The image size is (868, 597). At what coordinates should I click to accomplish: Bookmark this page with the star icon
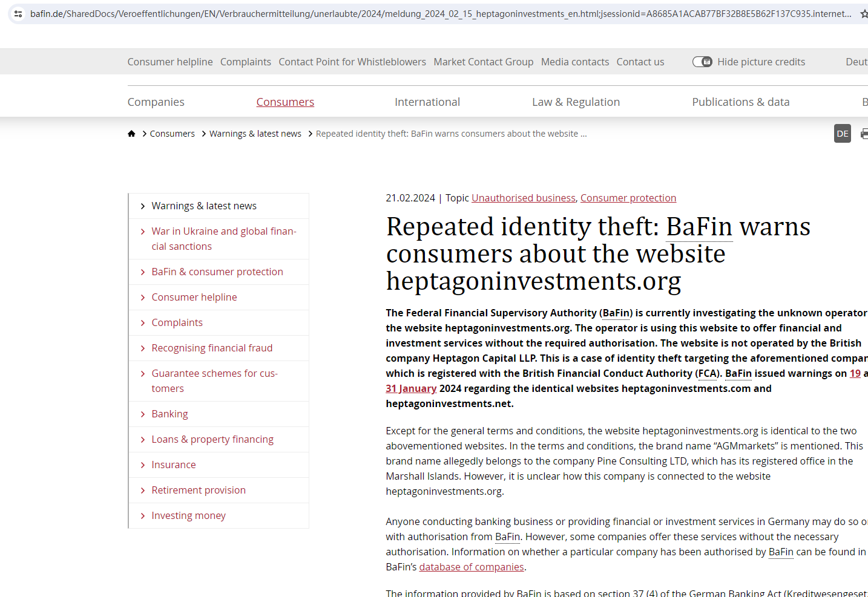click(864, 13)
